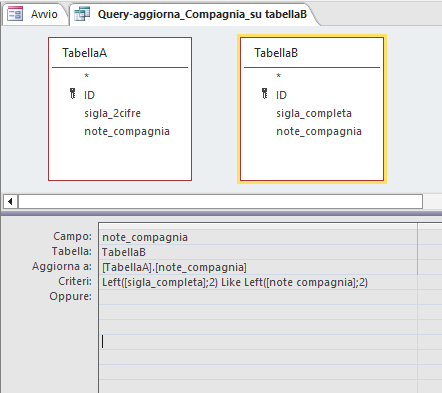This screenshot has height=393, width=442.
Task: Click the Aggiorna a cell with [TabellaA].[note_compagnia]
Action: pos(258,267)
